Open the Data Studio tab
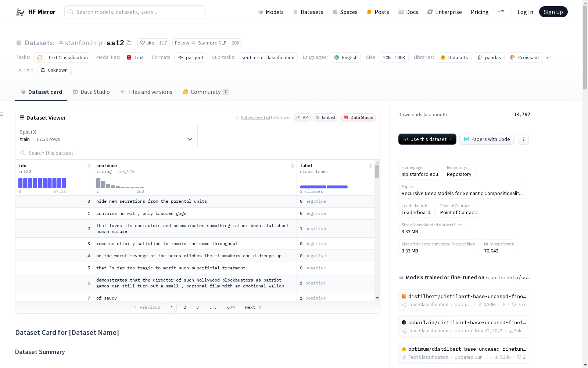Viewport: 588px width, 368px height. [92, 92]
